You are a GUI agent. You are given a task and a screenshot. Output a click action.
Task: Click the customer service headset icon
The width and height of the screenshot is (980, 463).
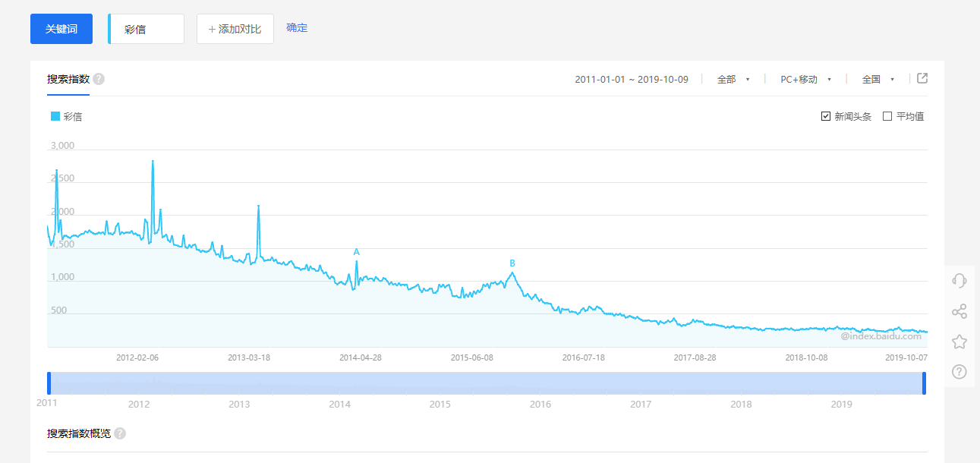pyautogui.click(x=959, y=281)
